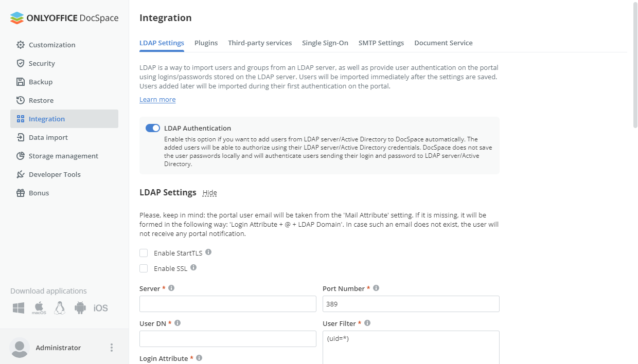
Task: Click into the Server input field
Action: (227, 304)
